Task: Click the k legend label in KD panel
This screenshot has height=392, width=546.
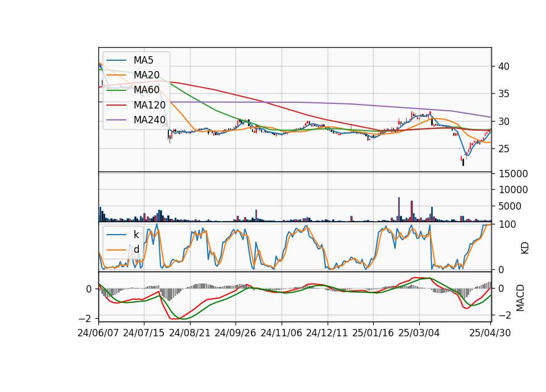Action: pos(136,235)
